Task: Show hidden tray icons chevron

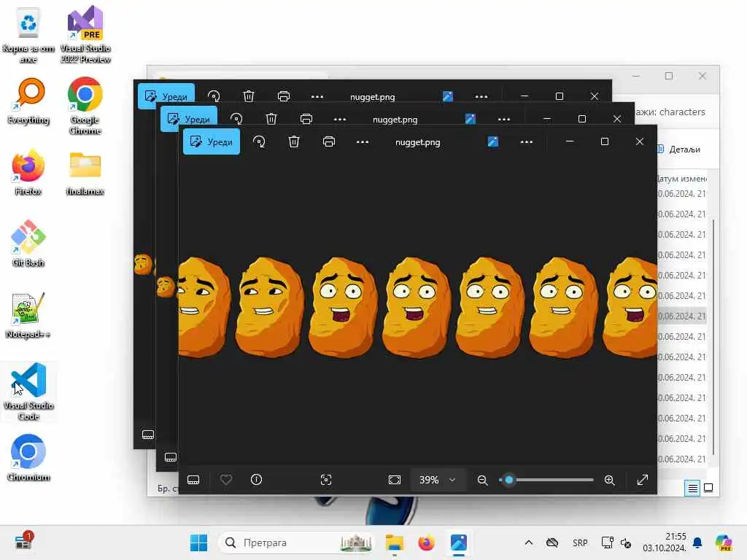Action: tap(529, 542)
